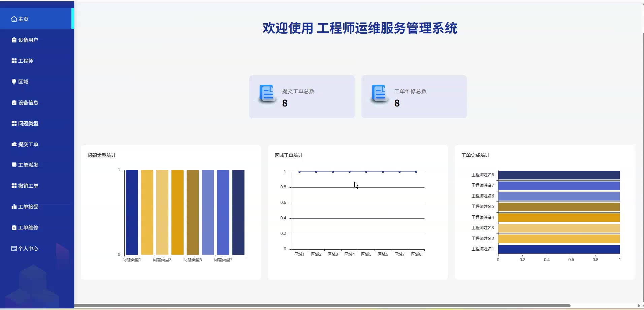Click the 区域1 x-axis label
Viewport: 644px width, 310px height.
click(x=299, y=254)
